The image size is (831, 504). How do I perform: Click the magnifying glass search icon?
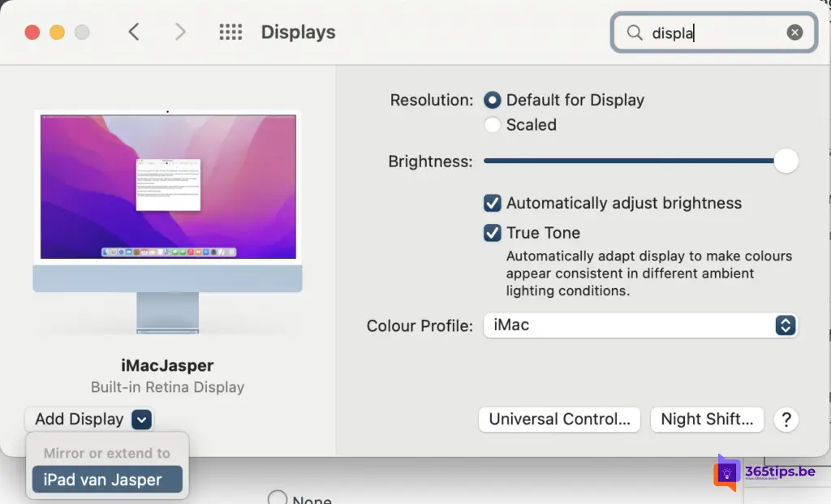coord(635,32)
